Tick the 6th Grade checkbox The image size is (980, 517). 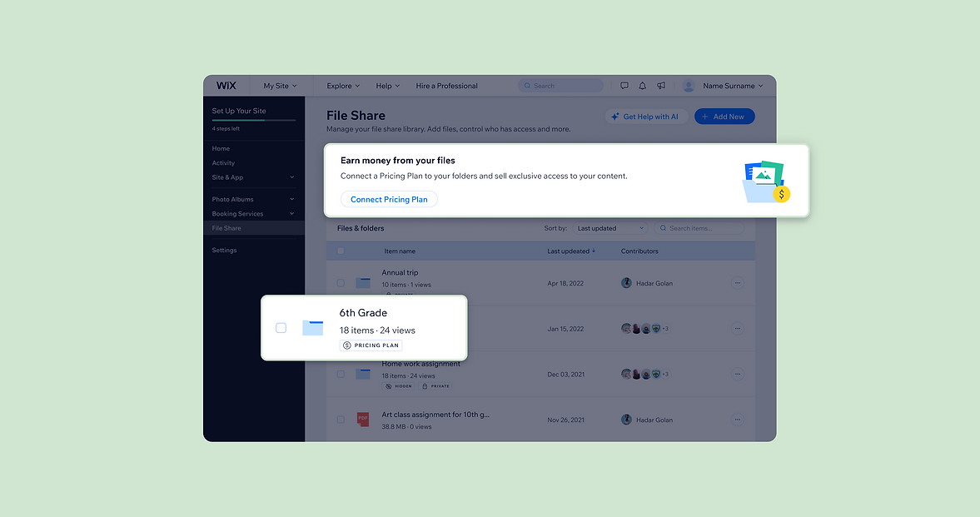point(281,327)
